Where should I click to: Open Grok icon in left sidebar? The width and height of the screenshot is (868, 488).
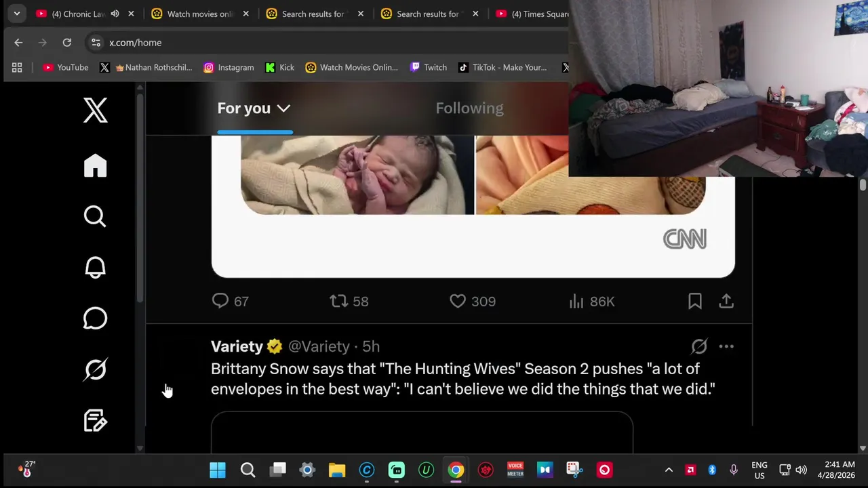[95, 369]
